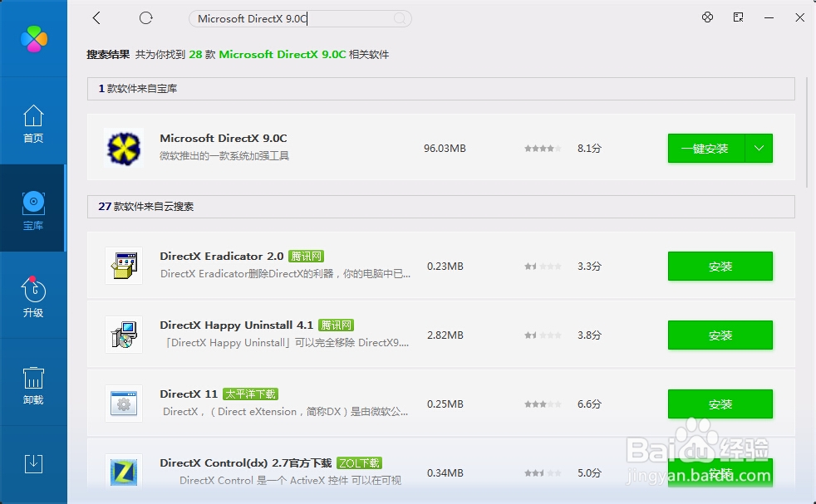This screenshot has width=816, height=504.
Task: Click the DirectX Control(dx) Z icon
Action: pyautogui.click(x=124, y=472)
